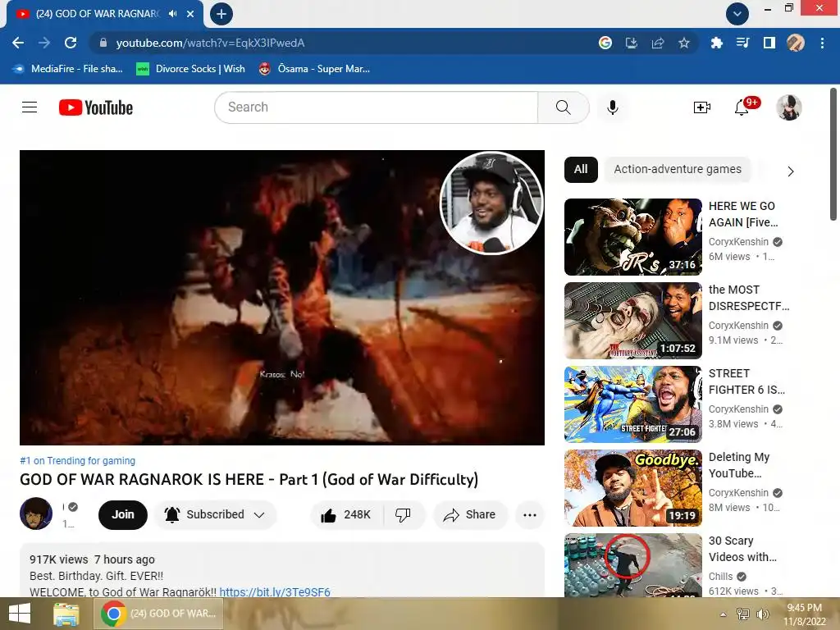Open Deleting My YouTube... video title

point(739,465)
